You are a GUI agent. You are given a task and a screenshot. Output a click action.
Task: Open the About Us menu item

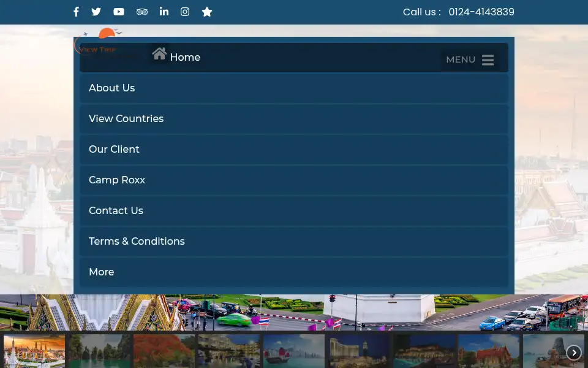coord(294,88)
